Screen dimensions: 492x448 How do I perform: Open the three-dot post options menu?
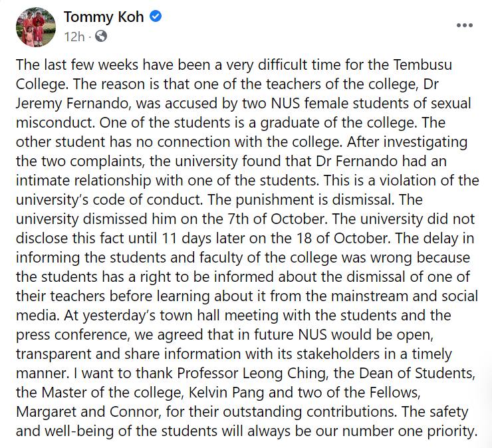[x=464, y=25]
